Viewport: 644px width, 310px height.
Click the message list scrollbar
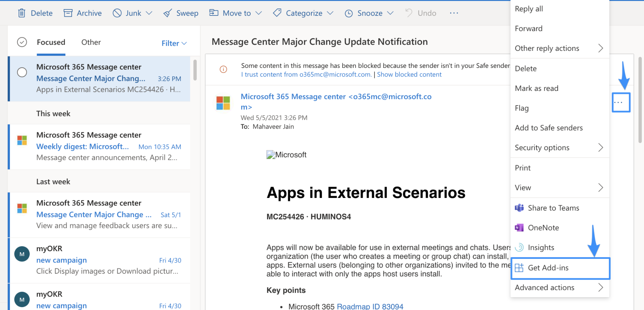coord(195,70)
